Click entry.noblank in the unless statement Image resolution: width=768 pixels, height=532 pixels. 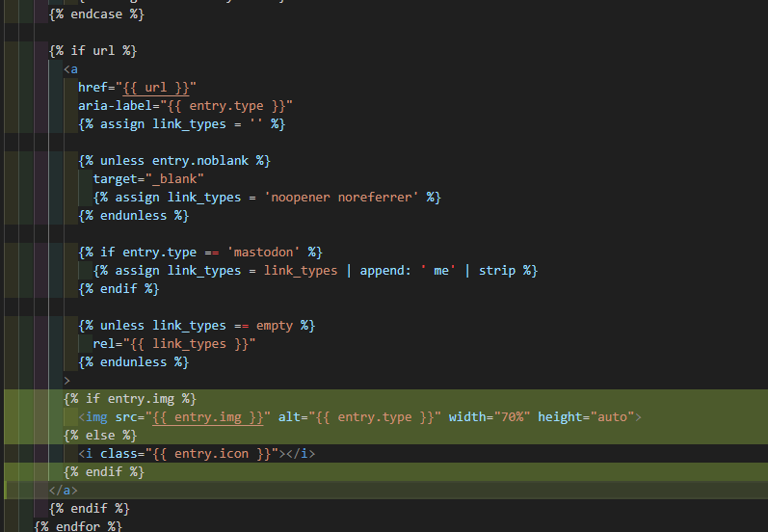point(199,161)
